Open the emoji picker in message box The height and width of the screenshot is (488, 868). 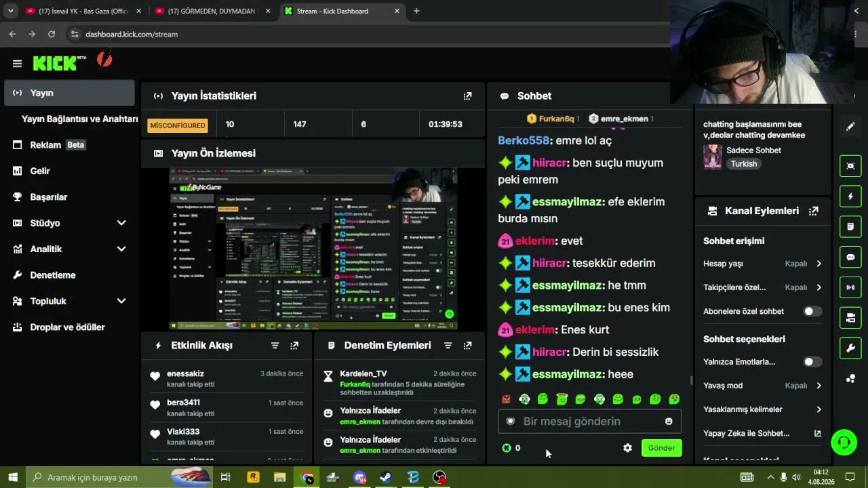point(669,422)
